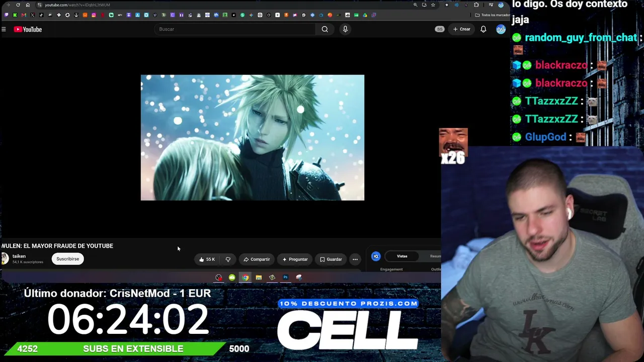Click the YouTube search magnifier button
The height and width of the screenshot is (362, 644).
tap(325, 29)
